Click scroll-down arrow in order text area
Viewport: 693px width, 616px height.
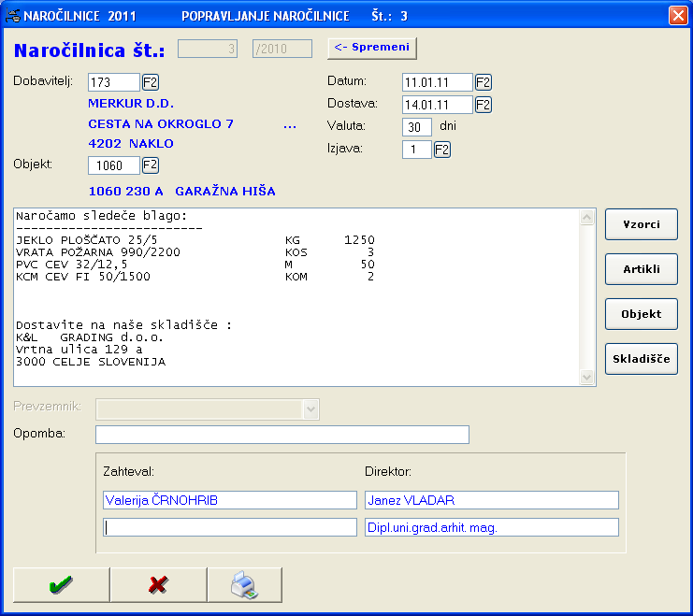[587, 377]
